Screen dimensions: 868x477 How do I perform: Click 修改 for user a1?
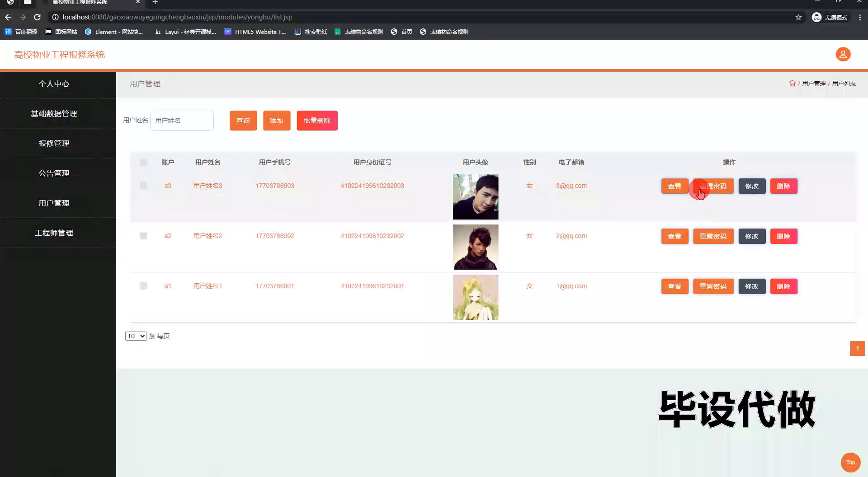[752, 286]
